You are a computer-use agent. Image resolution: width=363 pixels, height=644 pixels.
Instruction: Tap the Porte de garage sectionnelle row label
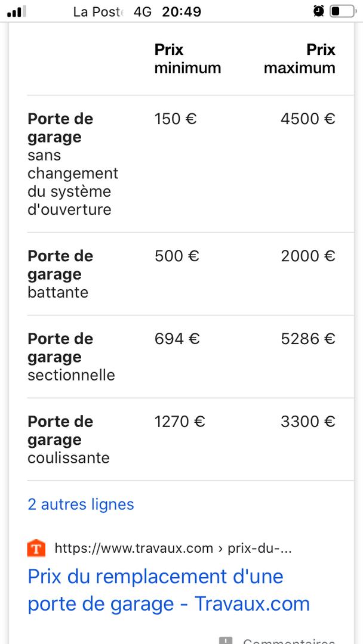71,357
